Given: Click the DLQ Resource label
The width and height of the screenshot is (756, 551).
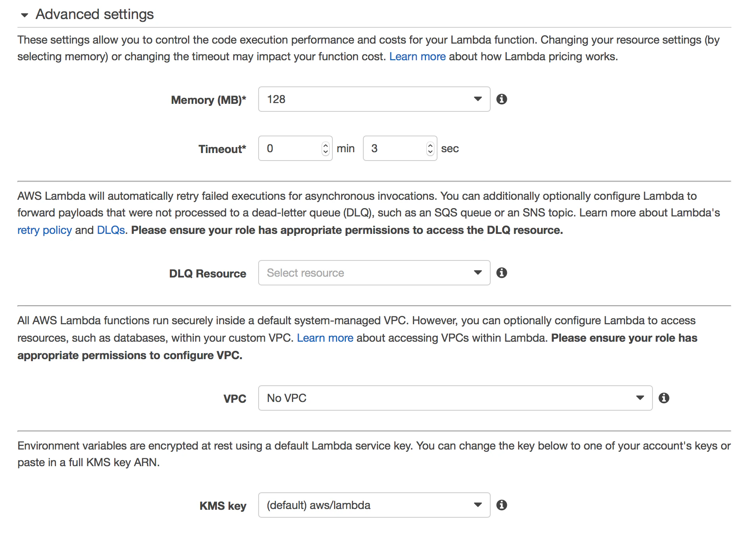Looking at the screenshot, I should click(207, 274).
